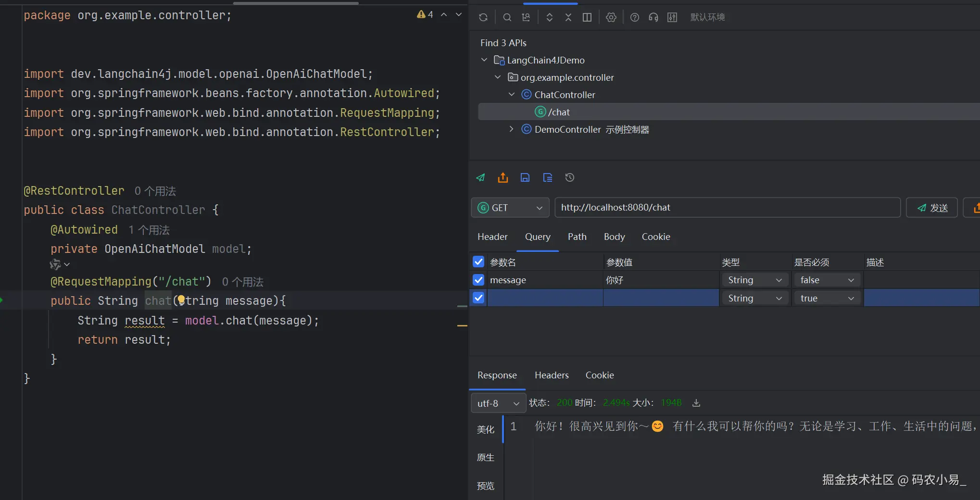Click the request URL input field
980x500 pixels.
727,208
